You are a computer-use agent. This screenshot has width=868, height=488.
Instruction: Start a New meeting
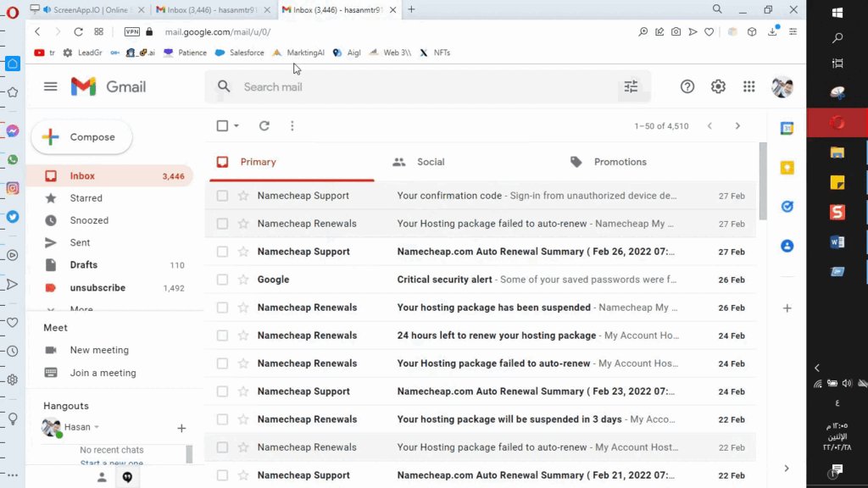point(99,350)
